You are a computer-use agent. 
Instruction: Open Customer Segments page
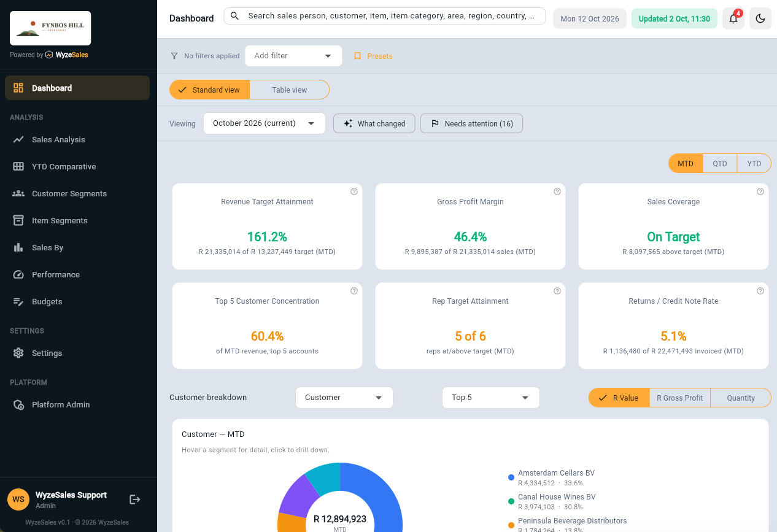[77, 193]
